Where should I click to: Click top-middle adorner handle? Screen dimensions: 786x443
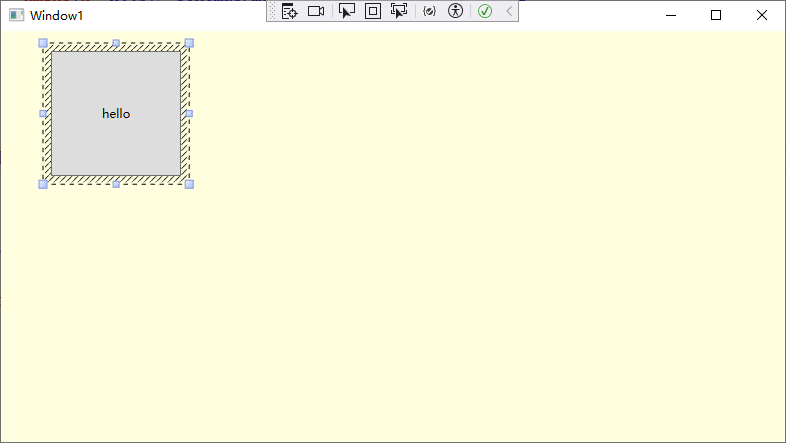tap(116, 43)
